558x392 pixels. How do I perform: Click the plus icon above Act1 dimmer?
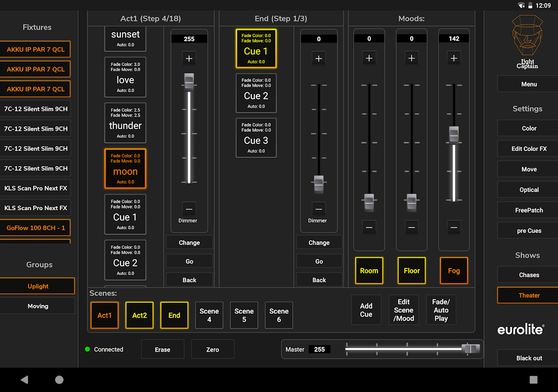[x=189, y=59]
